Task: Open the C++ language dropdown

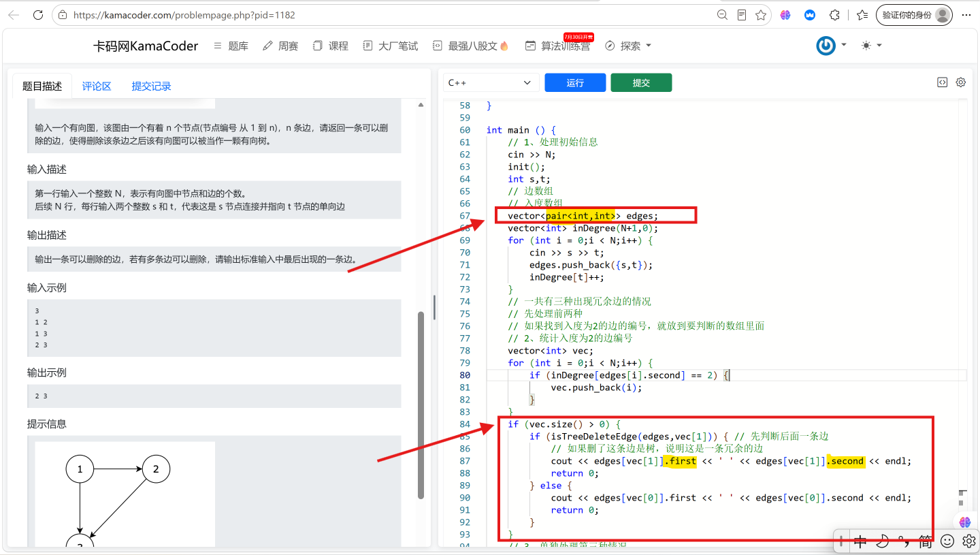Action: pyautogui.click(x=491, y=82)
